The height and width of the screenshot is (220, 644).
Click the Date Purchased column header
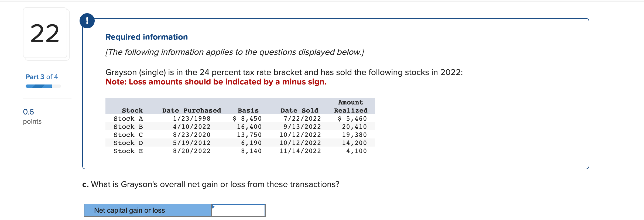pyautogui.click(x=191, y=110)
